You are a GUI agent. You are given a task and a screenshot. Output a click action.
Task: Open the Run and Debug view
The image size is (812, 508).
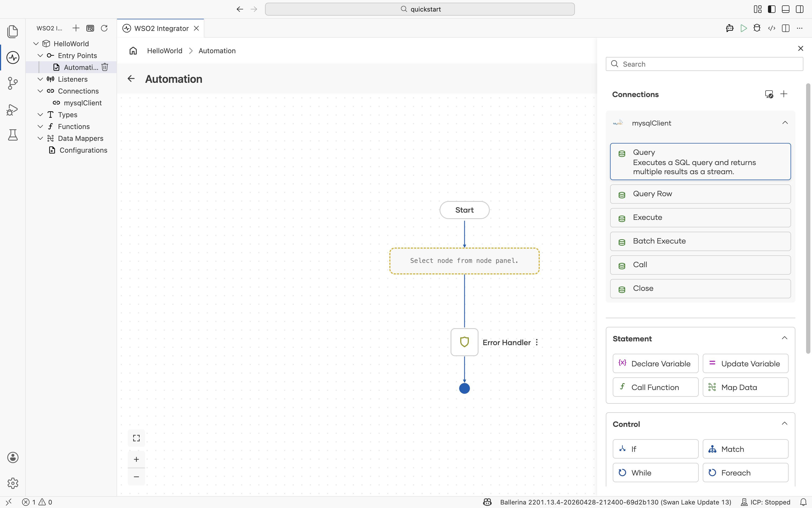13,110
